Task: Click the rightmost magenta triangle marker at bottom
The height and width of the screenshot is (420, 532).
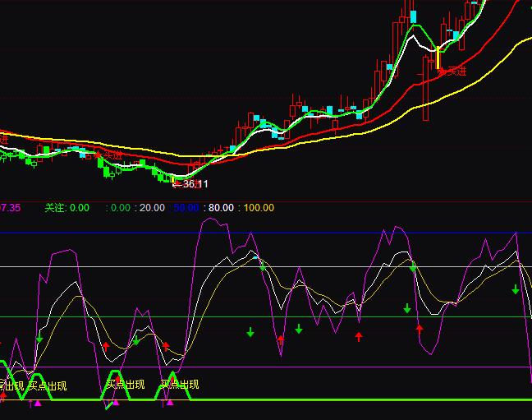Action: pos(170,402)
